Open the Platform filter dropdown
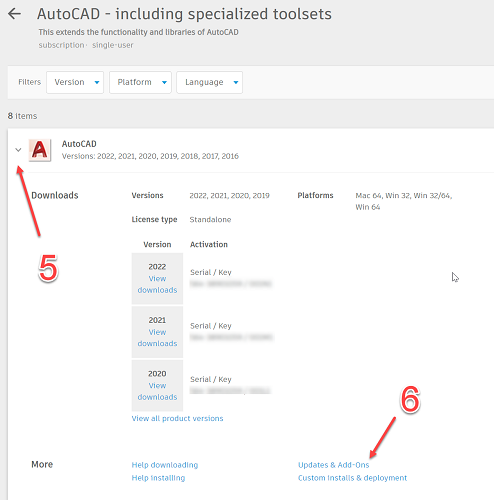The width and height of the screenshot is (494, 500). click(x=140, y=82)
